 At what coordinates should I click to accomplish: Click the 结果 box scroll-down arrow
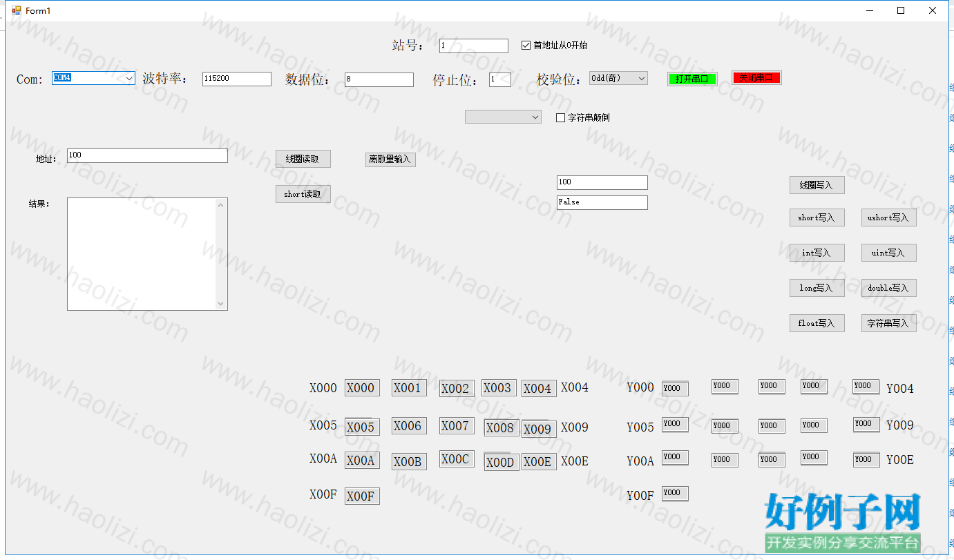(x=221, y=304)
